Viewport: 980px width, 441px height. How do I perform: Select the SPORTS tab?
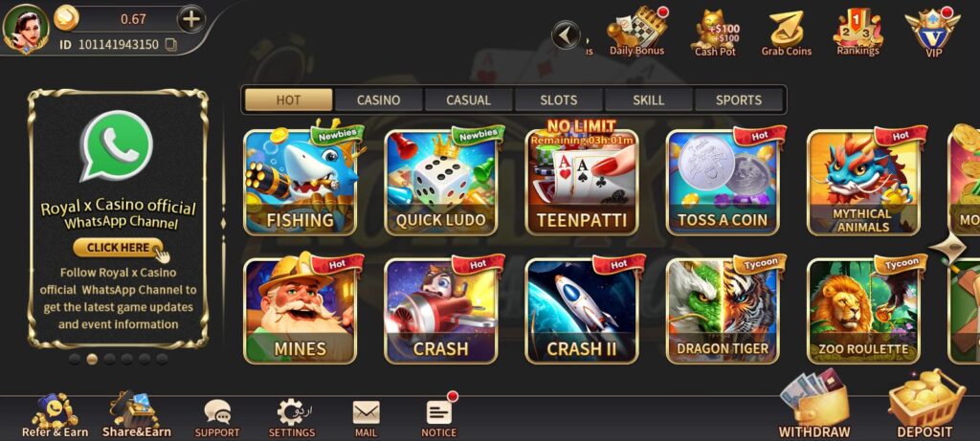[x=739, y=99]
